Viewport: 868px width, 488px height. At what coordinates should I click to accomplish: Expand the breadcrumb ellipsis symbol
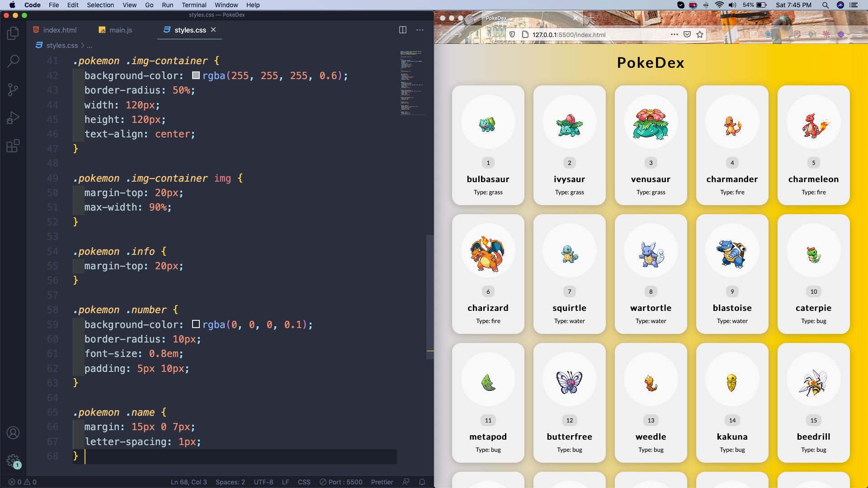[90, 46]
